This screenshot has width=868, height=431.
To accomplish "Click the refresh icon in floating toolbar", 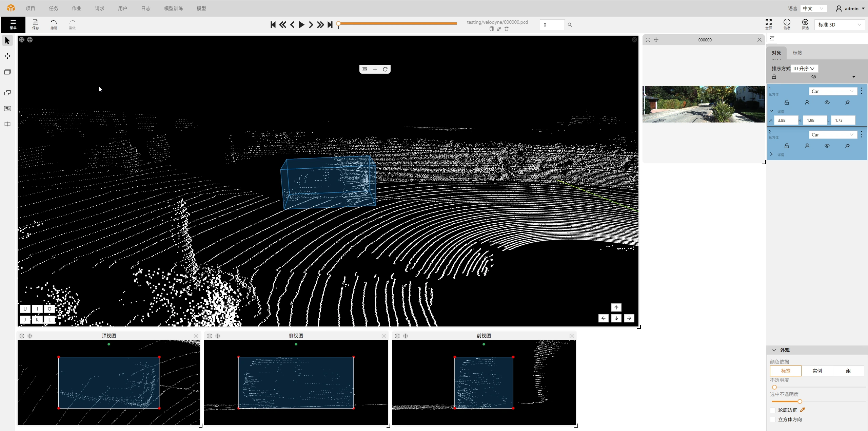I will (x=385, y=69).
